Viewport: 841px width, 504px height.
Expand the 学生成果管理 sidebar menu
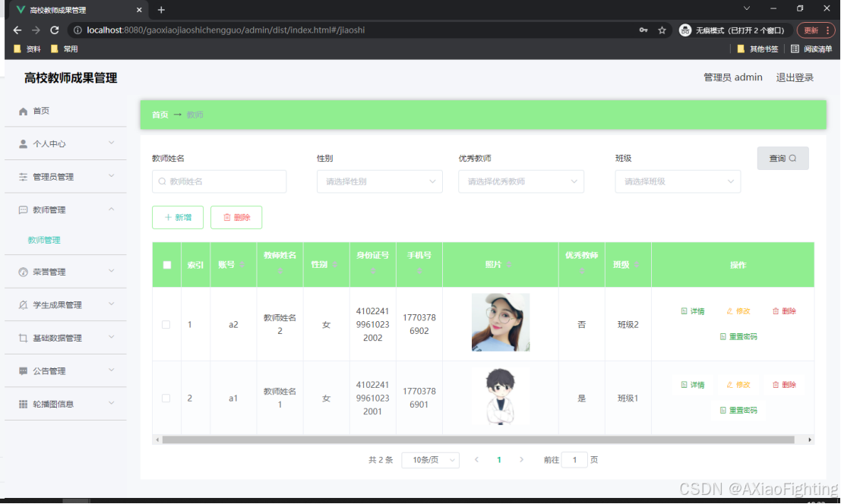click(65, 305)
